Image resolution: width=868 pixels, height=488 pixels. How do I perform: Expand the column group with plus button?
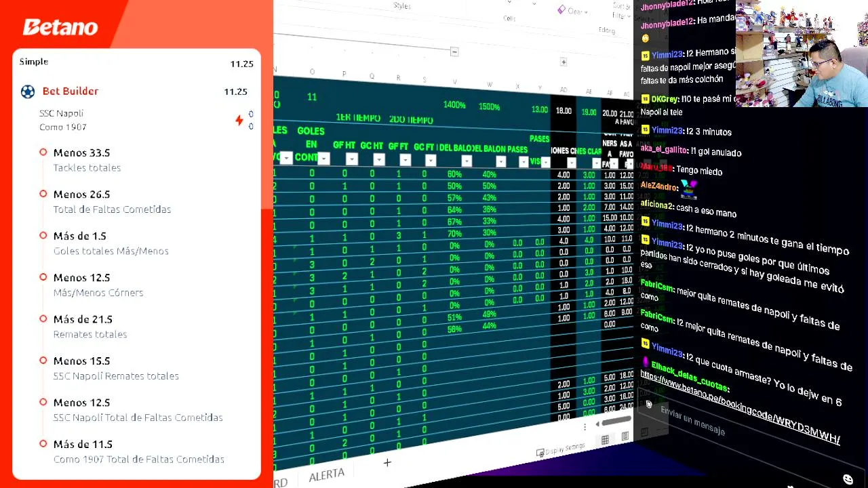point(563,62)
